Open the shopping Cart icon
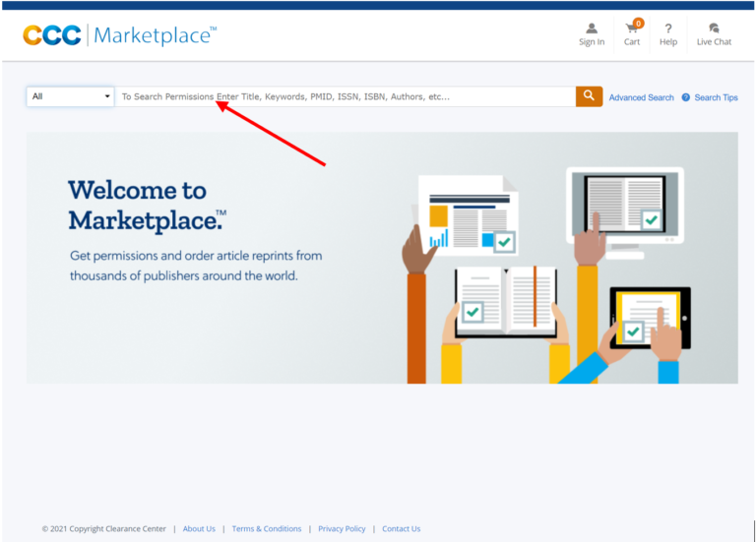This screenshot has width=756, height=542. click(631, 30)
